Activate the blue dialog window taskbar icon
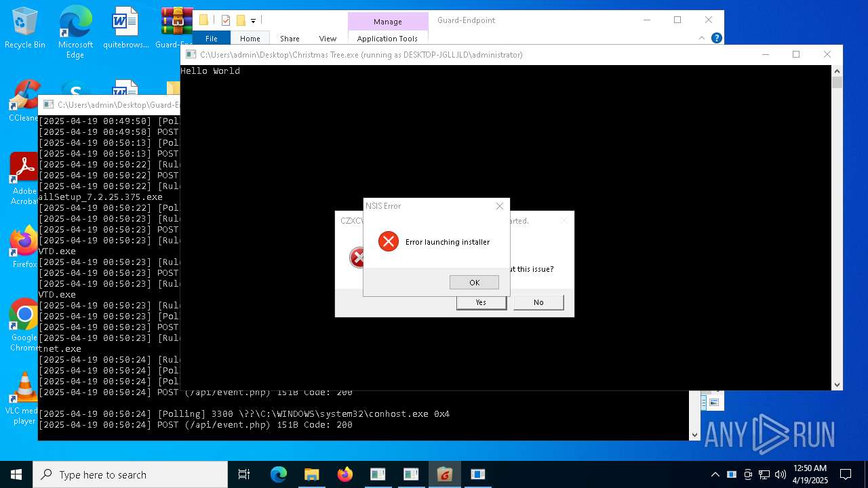868x488 pixels. (x=477, y=474)
